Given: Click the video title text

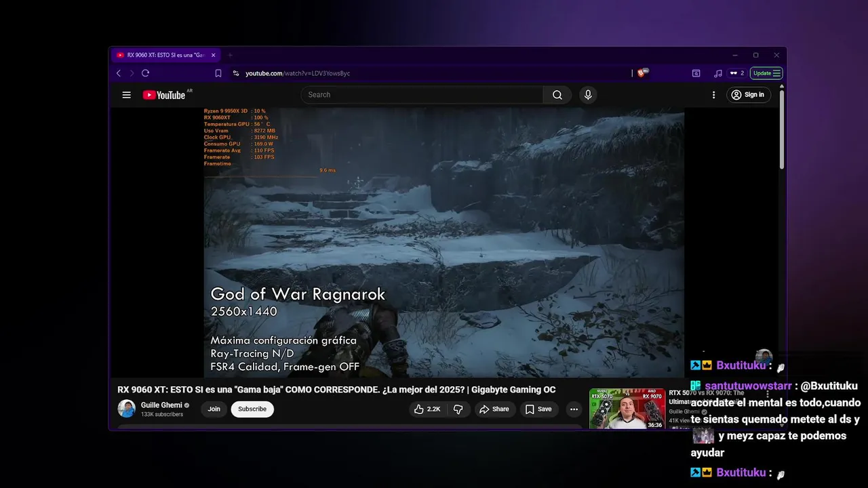Looking at the screenshot, I should [x=336, y=390].
